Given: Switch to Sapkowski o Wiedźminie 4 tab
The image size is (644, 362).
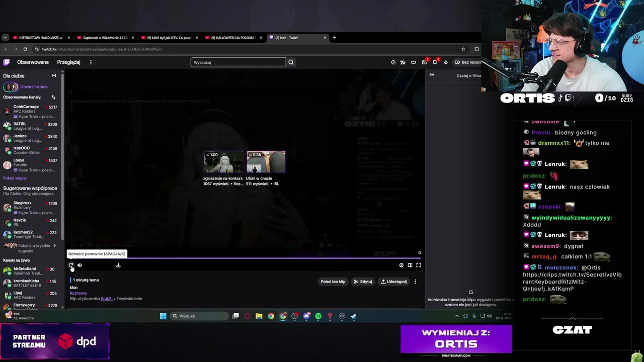Looking at the screenshot, I should coord(105,38).
